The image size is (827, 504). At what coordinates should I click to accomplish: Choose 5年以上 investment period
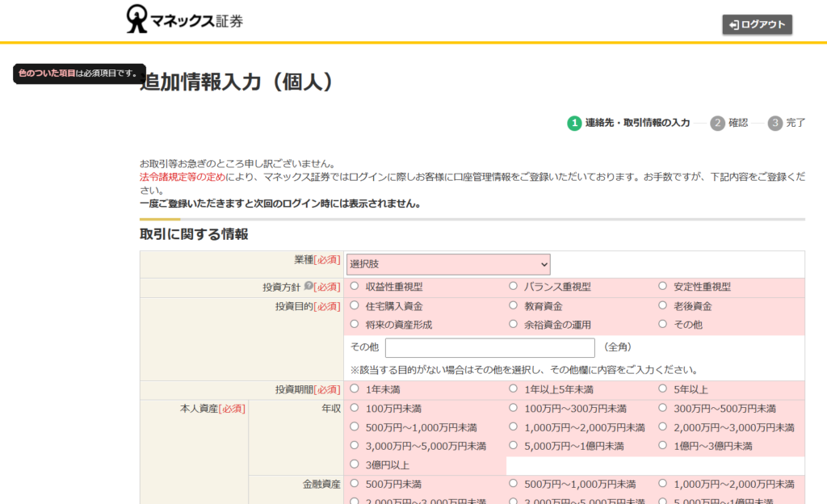coord(663,389)
